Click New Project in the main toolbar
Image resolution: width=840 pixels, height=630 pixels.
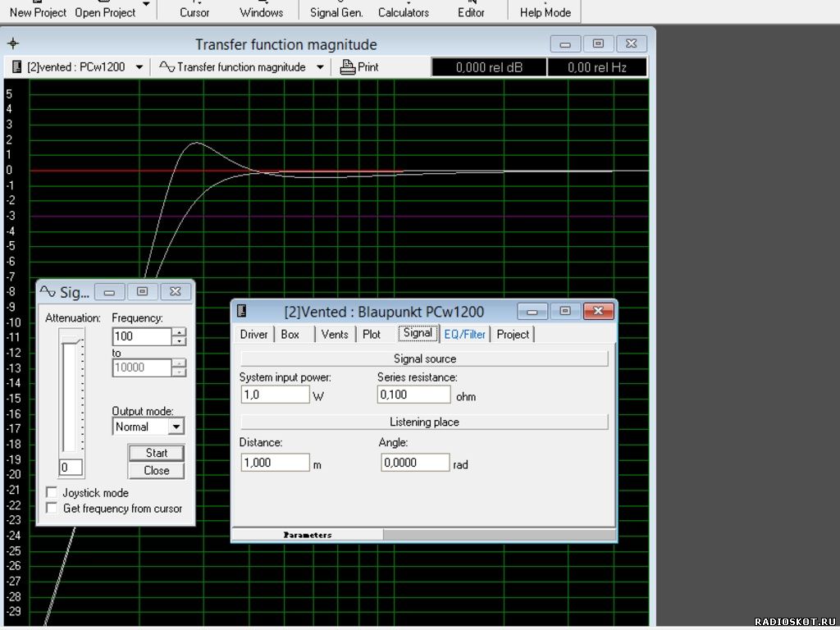coord(38,11)
